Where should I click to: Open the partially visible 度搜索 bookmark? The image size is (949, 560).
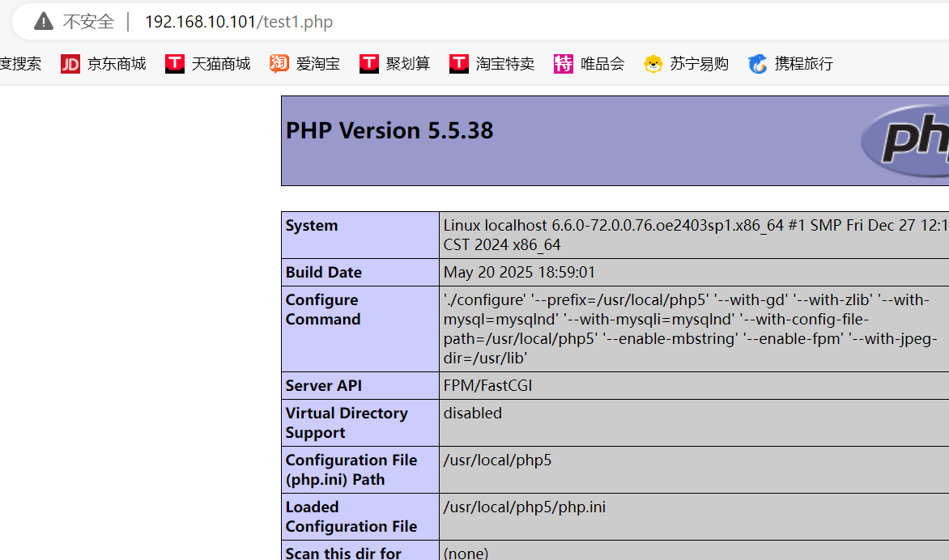click(x=20, y=63)
